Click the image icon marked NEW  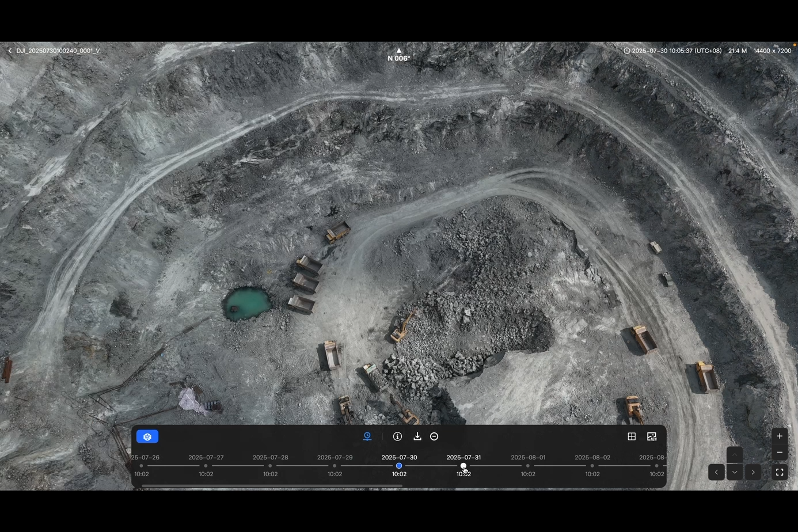coord(652,436)
